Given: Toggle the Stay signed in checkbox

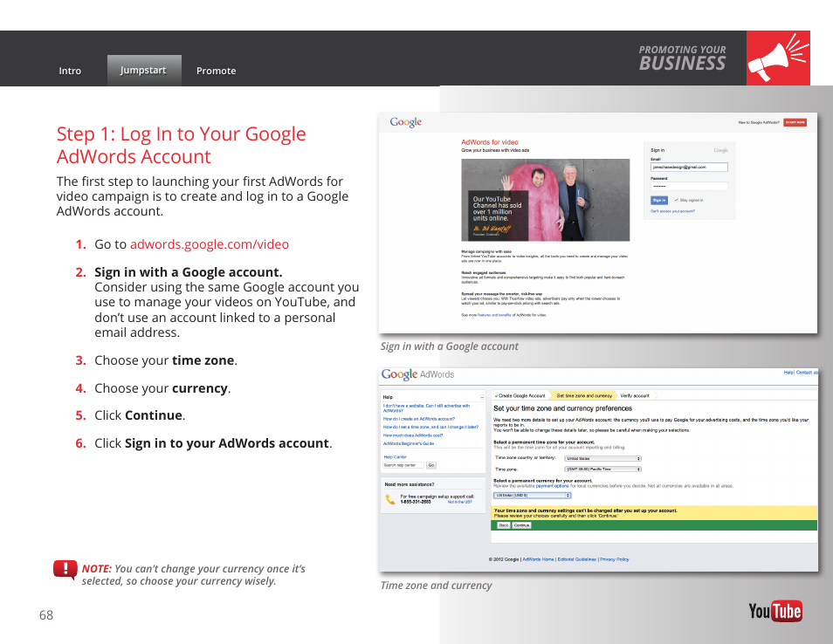Looking at the screenshot, I should click(x=675, y=200).
